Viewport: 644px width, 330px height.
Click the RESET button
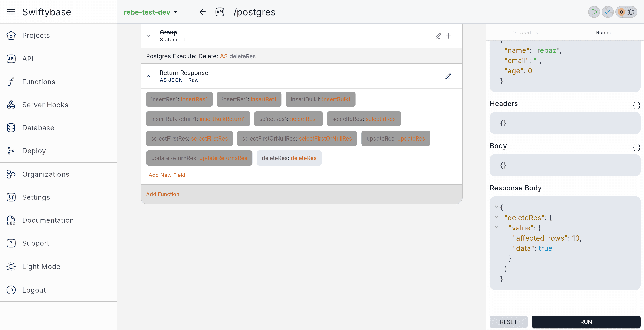click(x=509, y=322)
